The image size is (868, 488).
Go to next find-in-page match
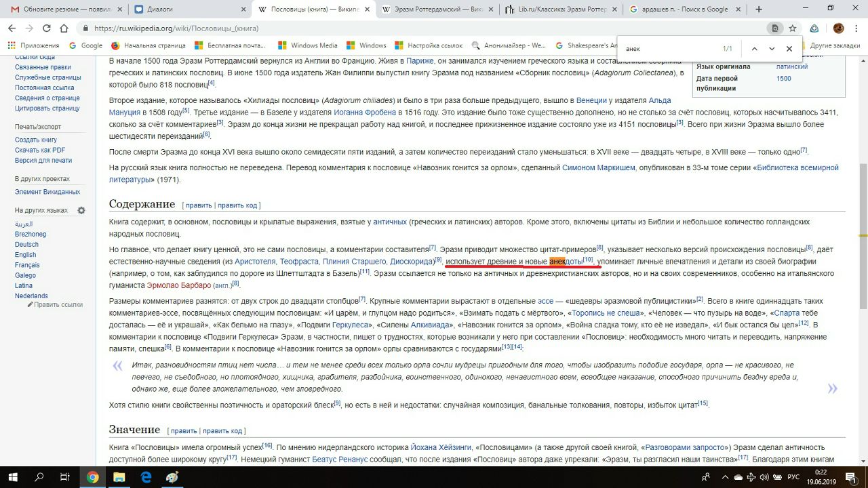click(772, 49)
